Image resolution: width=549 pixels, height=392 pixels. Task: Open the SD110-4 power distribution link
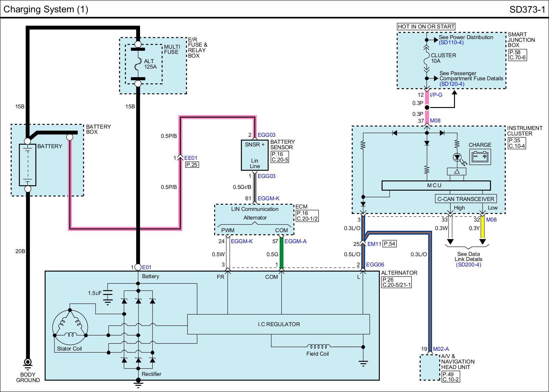(x=451, y=43)
